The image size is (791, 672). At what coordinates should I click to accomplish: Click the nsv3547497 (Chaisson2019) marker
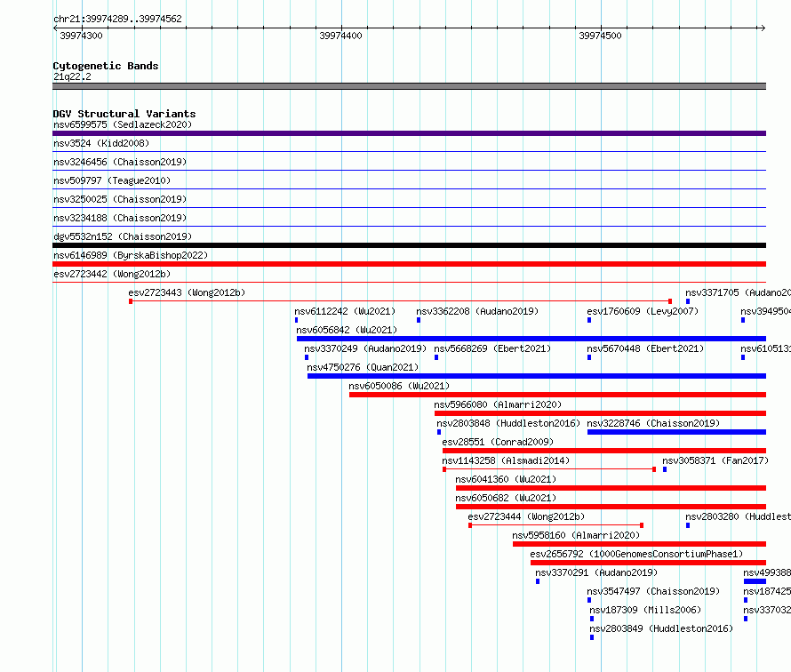[x=589, y=600]
